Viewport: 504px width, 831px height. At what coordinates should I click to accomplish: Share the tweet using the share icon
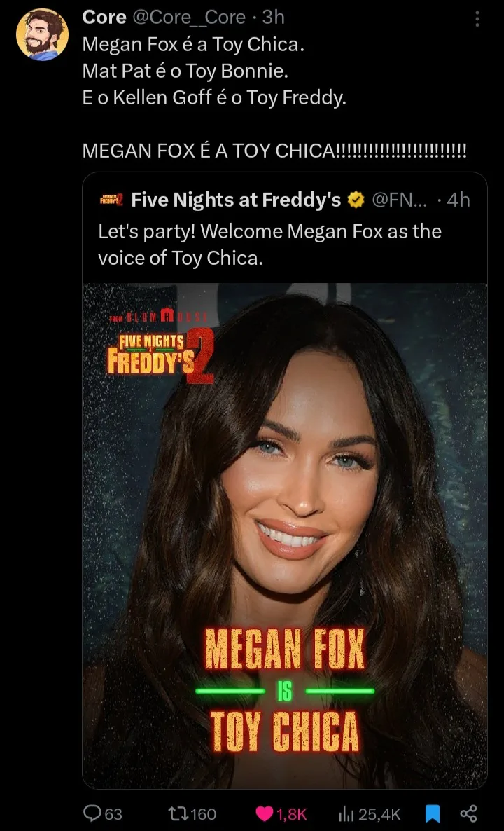point(468,813)
